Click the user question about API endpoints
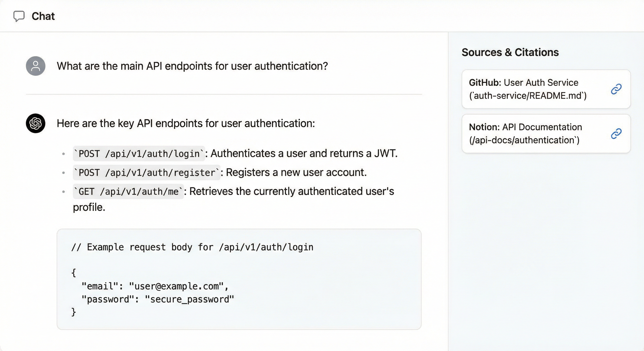644x351 pixels. (192, 66)
